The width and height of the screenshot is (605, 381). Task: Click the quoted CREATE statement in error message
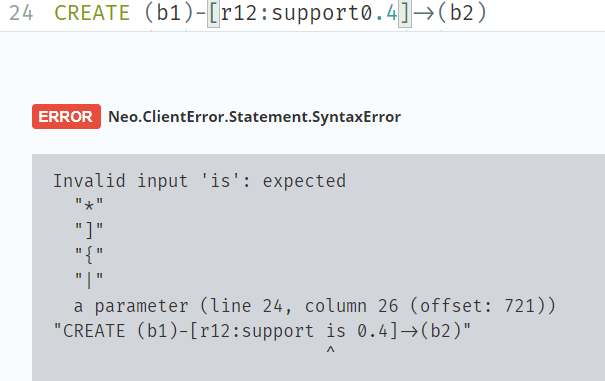click(x=262, y=331)
